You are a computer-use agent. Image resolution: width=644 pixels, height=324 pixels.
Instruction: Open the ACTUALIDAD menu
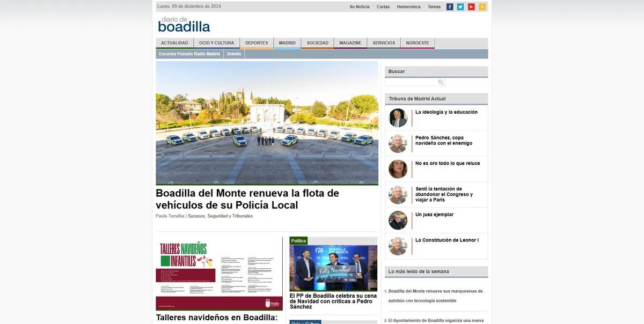(x=174, y=43)
